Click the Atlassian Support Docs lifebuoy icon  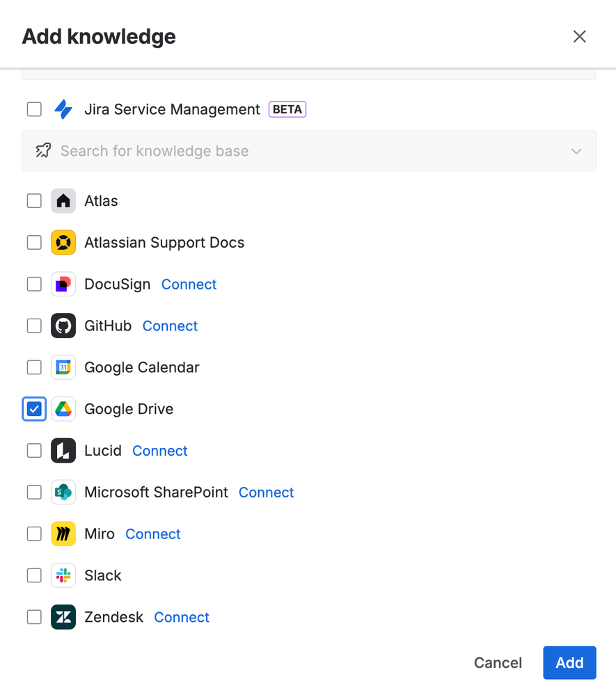(63, 243)
